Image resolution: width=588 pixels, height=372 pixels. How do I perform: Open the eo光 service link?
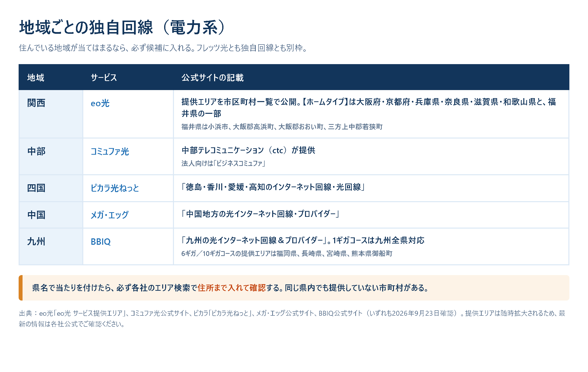pos(100,103)
